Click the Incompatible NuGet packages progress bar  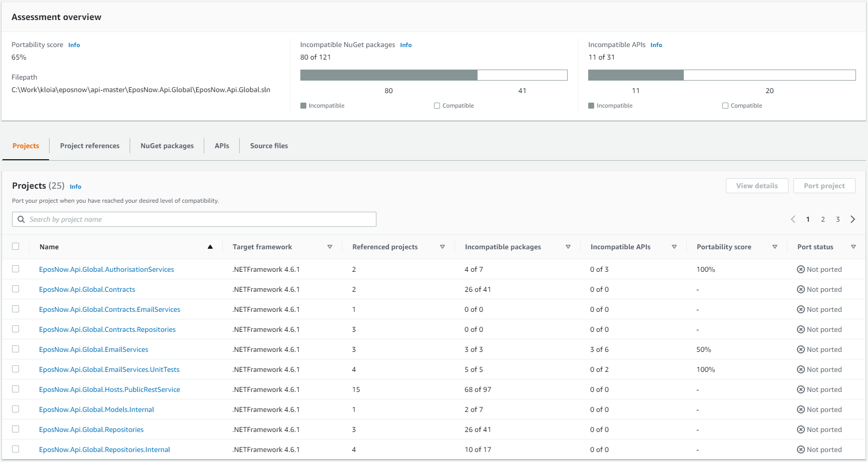(433, 75)
